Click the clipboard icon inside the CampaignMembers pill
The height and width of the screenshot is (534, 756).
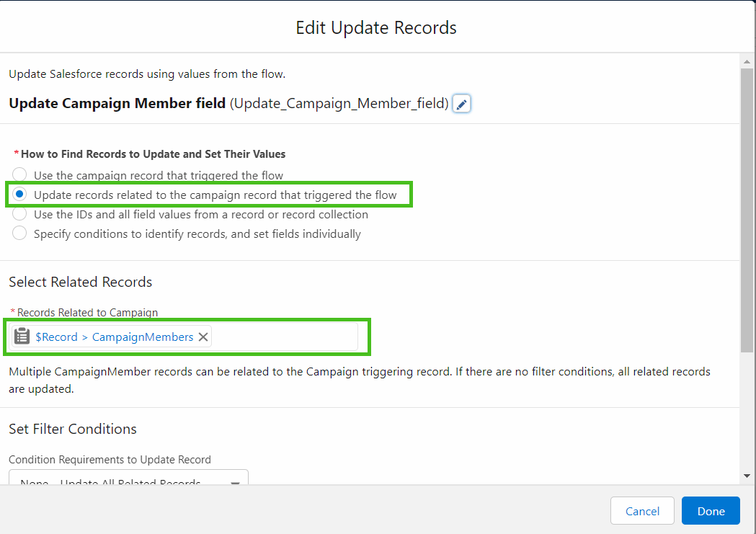click(x=22, y=337)
